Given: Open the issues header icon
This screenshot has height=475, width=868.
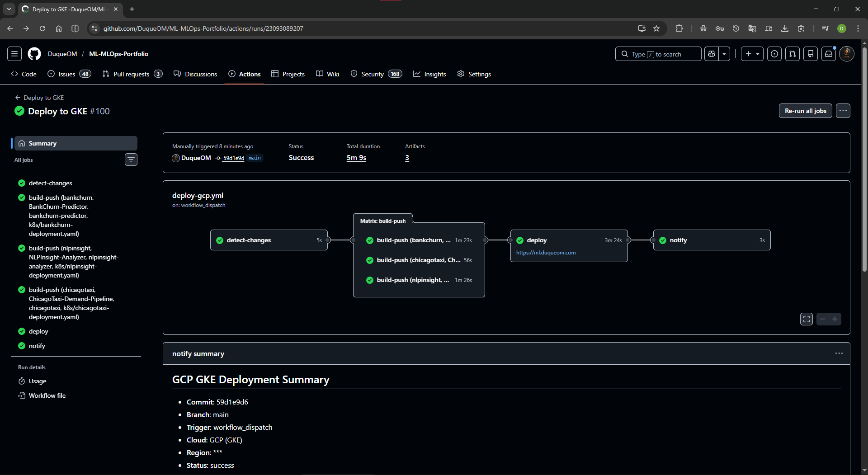Looking at the screenshot, I should (774, 54).
